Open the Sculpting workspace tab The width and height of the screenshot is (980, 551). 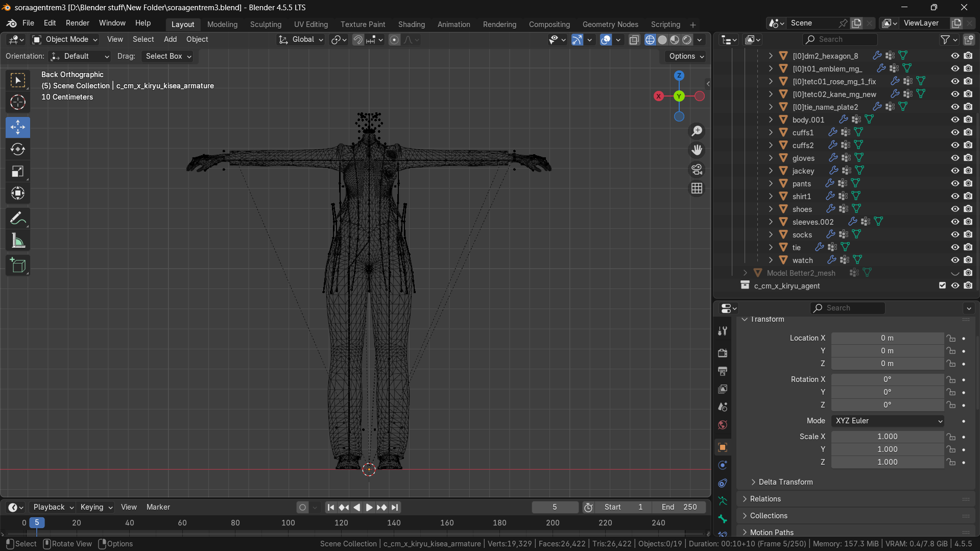(266, 25)
